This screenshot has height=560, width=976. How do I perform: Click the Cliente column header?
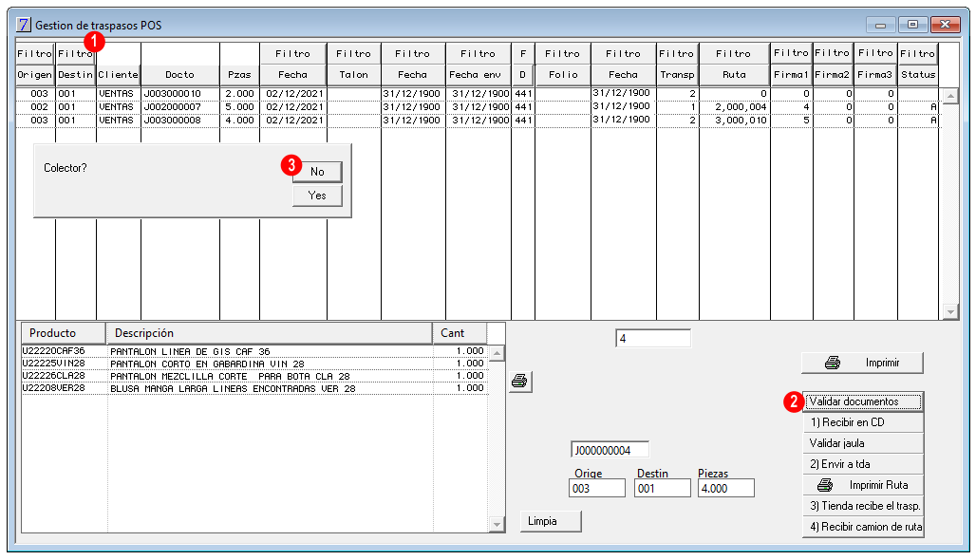(118, 75)
